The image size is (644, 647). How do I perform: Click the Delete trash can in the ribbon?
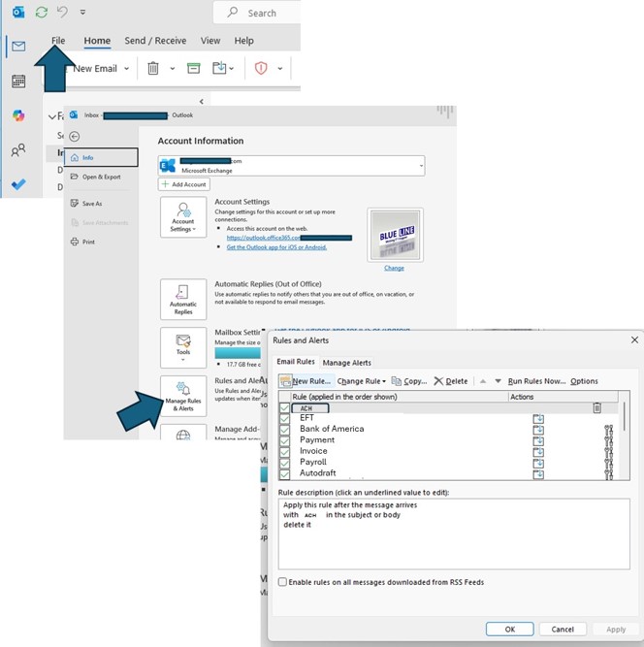pos(153,68)
